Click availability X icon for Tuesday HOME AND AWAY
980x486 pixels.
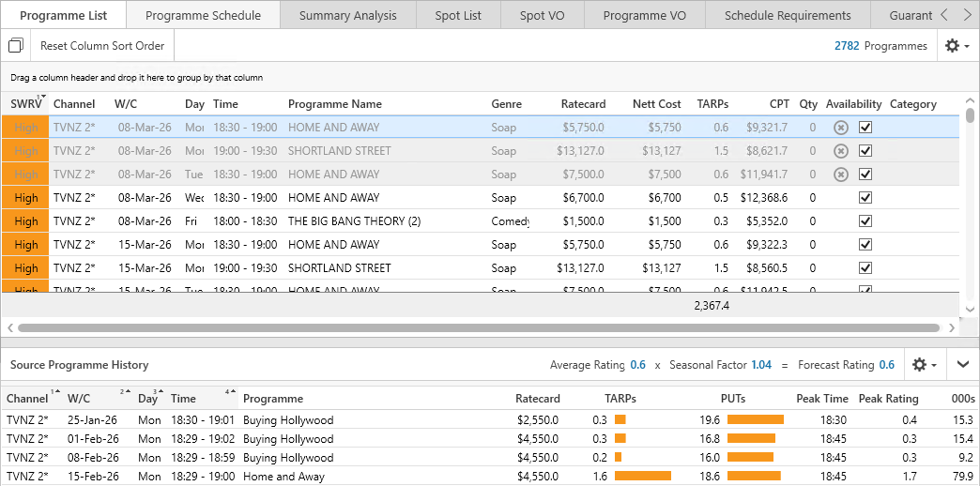point(841,175)
